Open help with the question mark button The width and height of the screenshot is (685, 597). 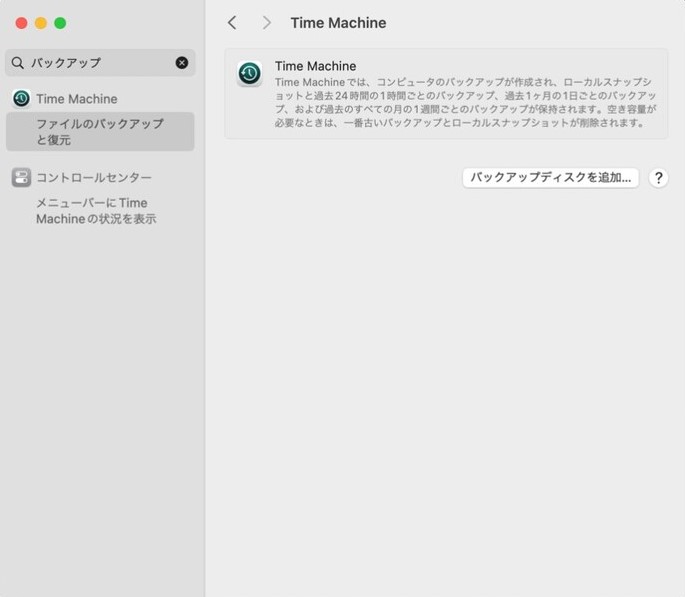point(658,178)
